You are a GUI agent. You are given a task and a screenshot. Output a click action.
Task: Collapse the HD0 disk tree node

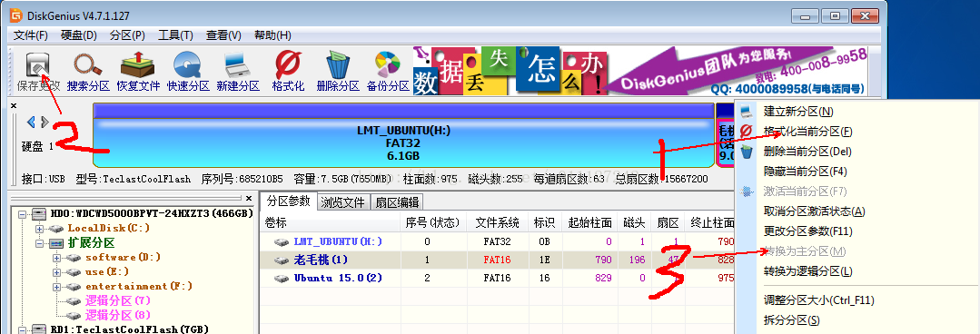[22, 214]
